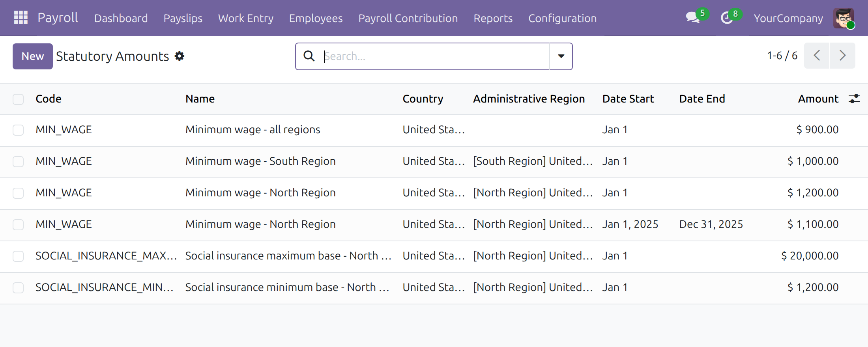Sort by the Amount column header
868x347 pixels.
pos(818,99)
